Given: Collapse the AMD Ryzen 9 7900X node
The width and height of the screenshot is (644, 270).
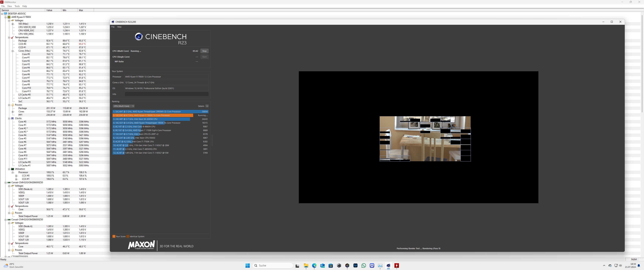Looking at the screenshot, I should (x=5, y=17).
